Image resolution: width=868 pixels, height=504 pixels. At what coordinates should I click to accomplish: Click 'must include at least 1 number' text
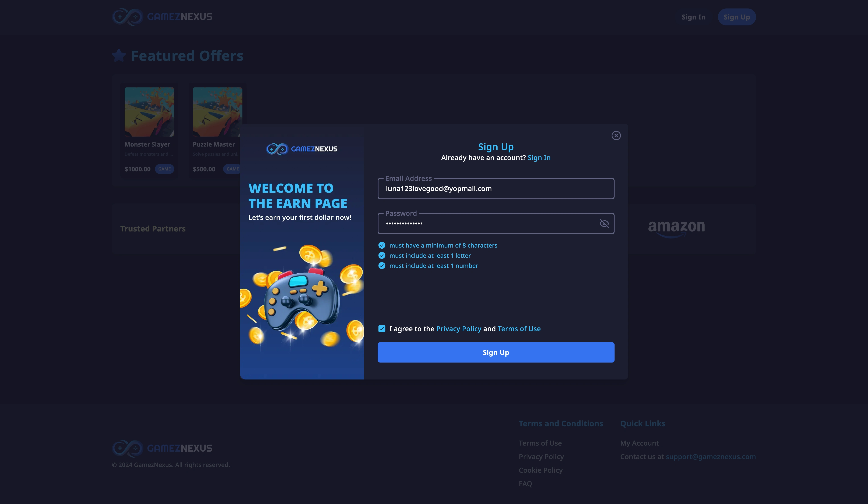(x=434, y=266)
